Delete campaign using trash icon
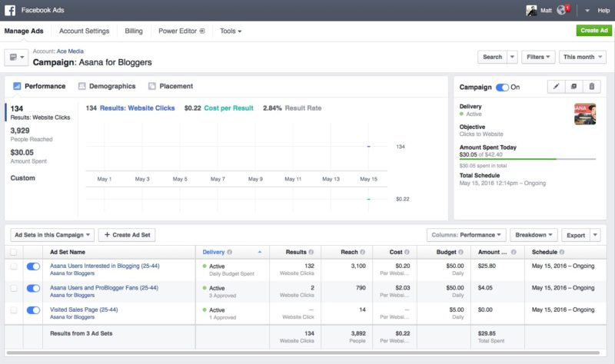615x364 pixels. pos(591,87)
